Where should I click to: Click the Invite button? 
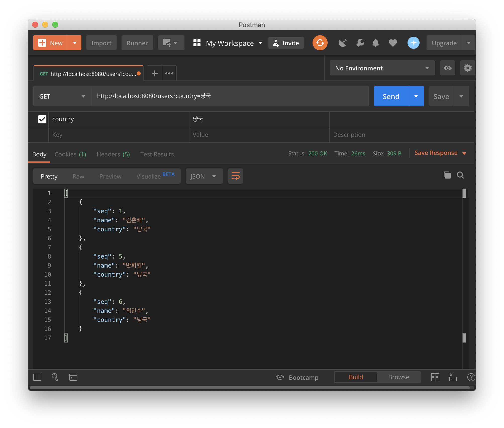[x=286, y=43]
